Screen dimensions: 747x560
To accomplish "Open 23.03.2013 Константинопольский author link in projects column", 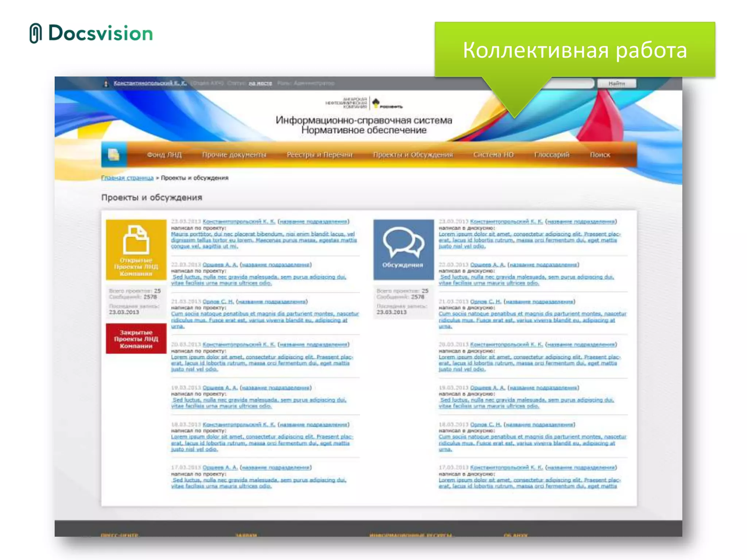I will [x=239, y=221].
